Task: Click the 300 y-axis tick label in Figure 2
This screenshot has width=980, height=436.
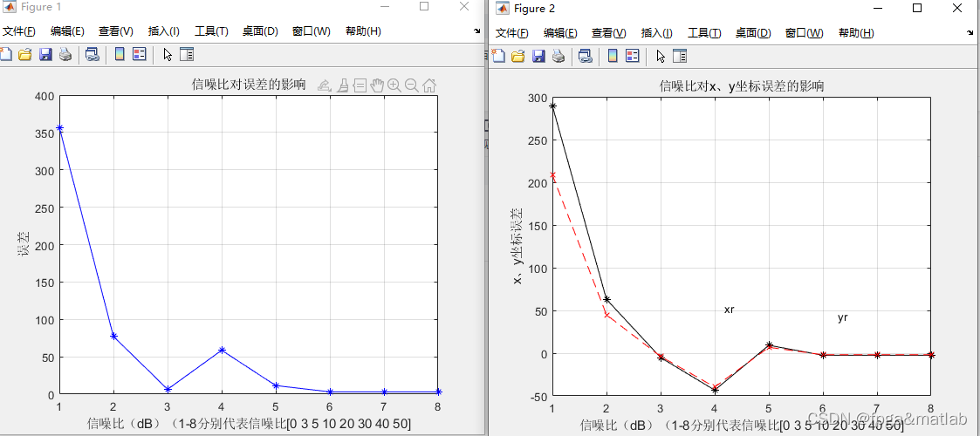Action: [538, 98]
